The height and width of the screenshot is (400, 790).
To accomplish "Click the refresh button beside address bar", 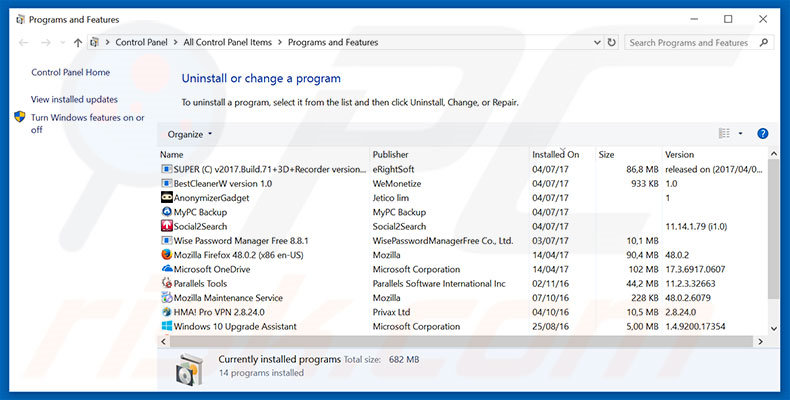I will click(610, 43).
